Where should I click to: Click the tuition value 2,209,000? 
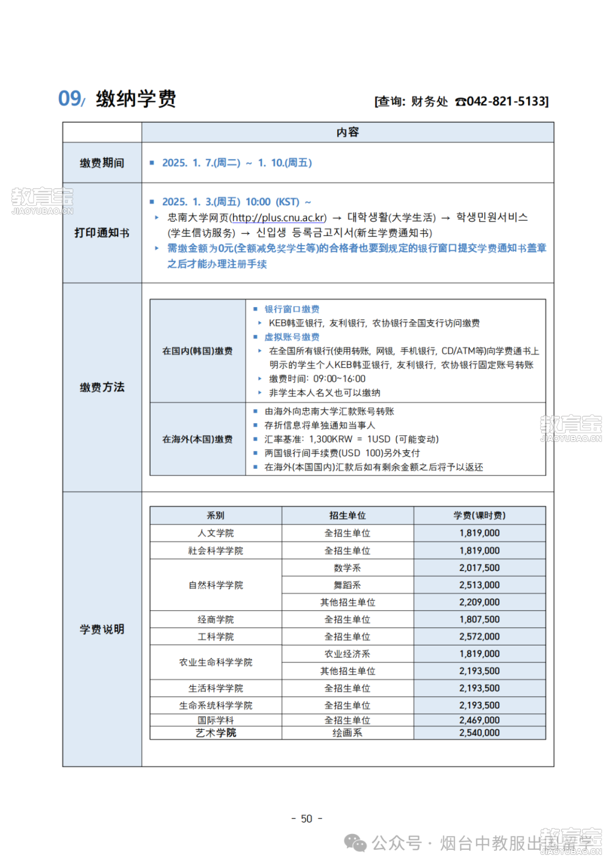point(480,602)
